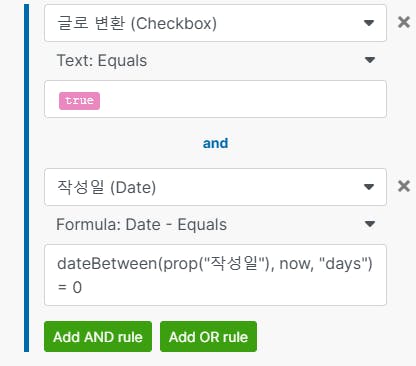Click the 'Formula: Date - Equals' label text
This screenshot has height=366, width=416.
coord(142,224)
